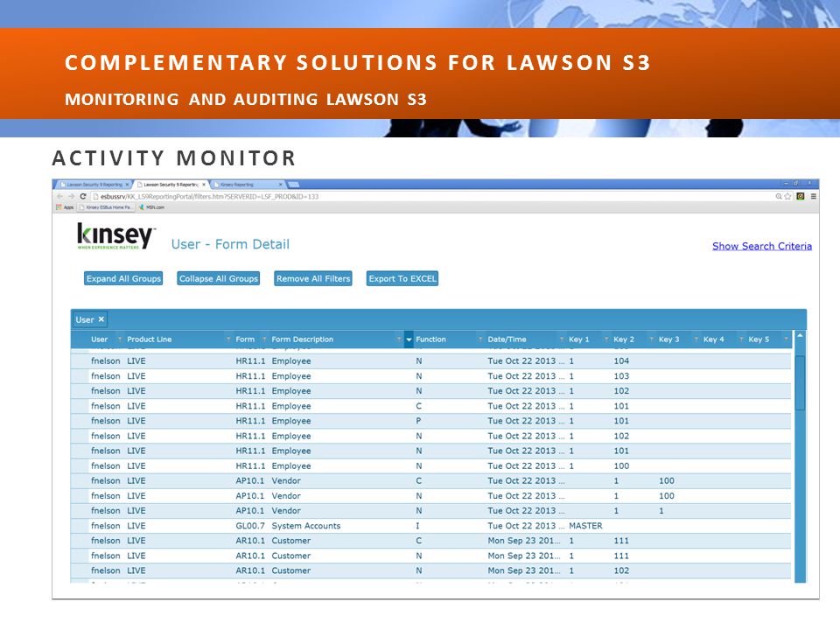Sort by Product Line column header

(150, 339)
